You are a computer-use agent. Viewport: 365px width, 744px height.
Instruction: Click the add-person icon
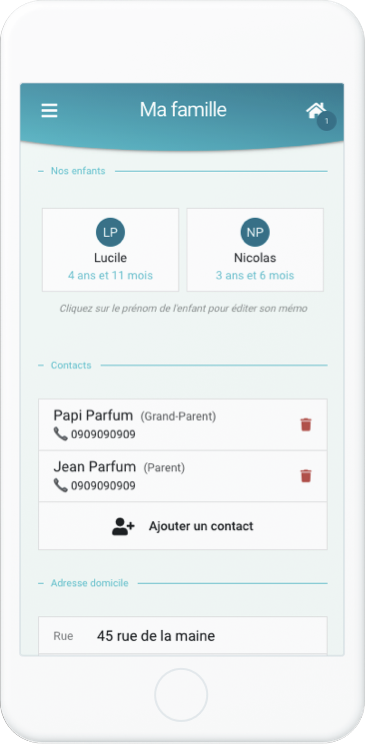[x=123, y=526]
